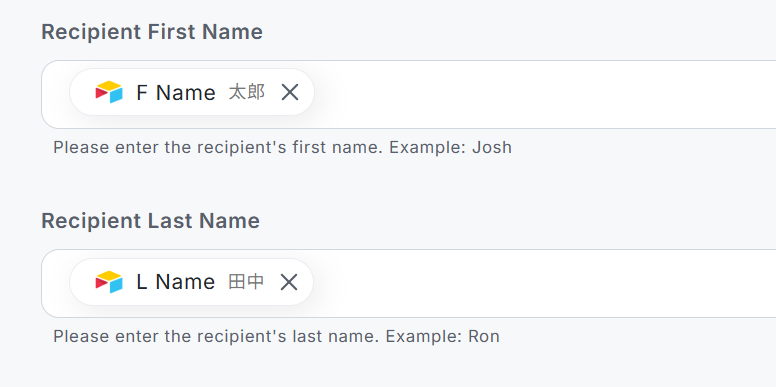Click the last name helper text

coord(277,337)
